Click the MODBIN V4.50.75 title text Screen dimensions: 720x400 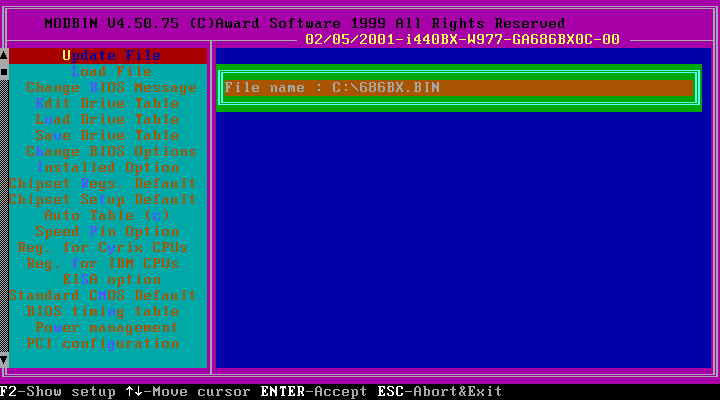point(112,23)
